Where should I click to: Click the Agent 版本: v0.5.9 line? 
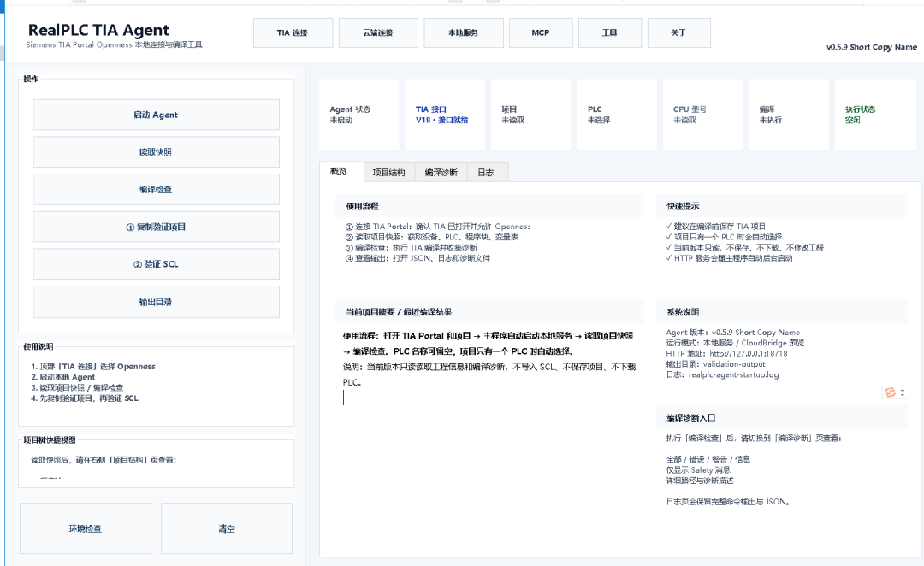point(733,333)
